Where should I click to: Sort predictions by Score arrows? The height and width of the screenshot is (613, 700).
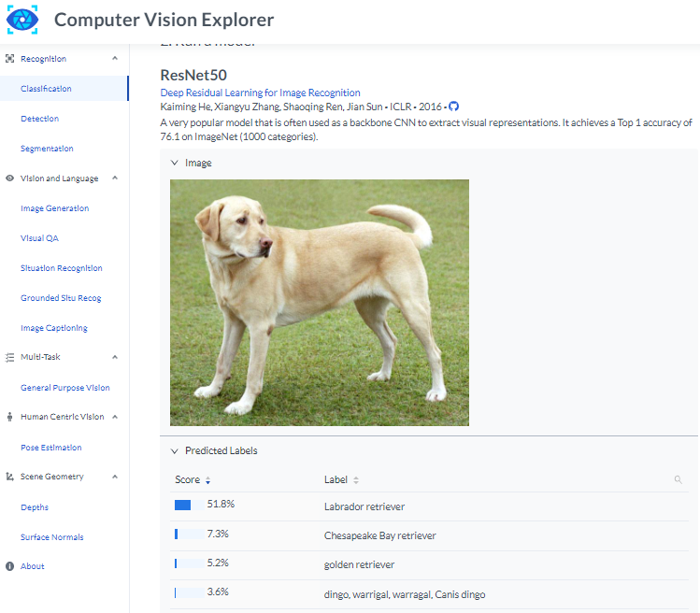pos(207,480)
